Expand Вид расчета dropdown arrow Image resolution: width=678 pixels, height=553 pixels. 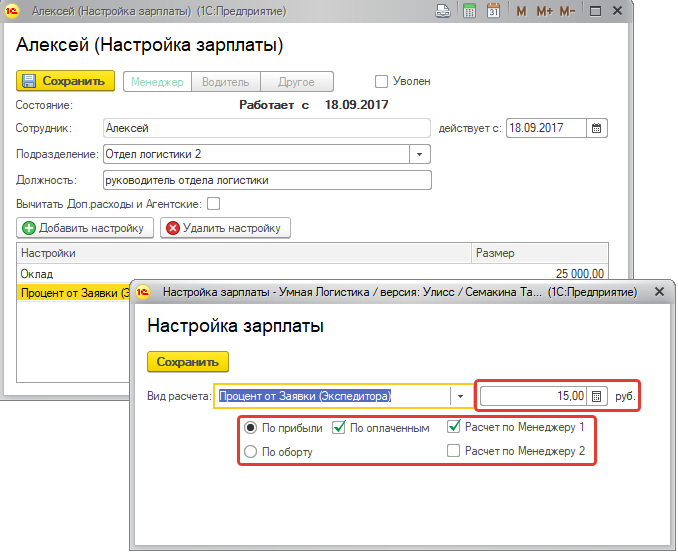[x=461, y=396]
